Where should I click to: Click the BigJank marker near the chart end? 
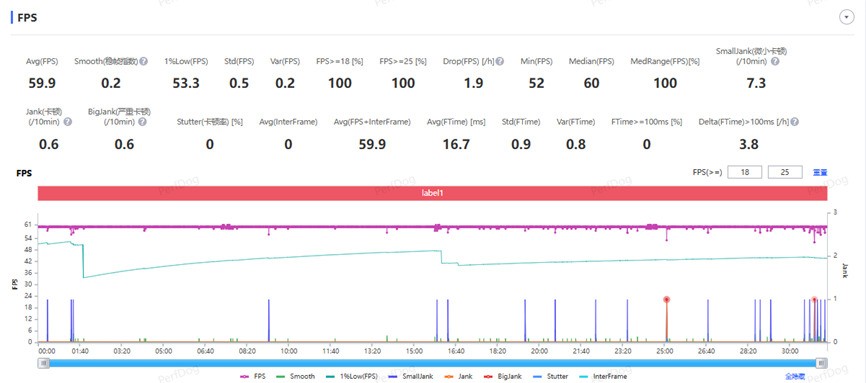[x=814, y=300]
